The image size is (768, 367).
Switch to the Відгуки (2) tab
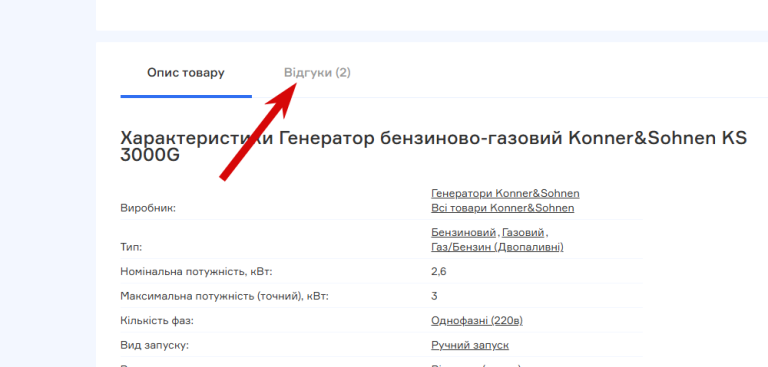click(317, 73)
